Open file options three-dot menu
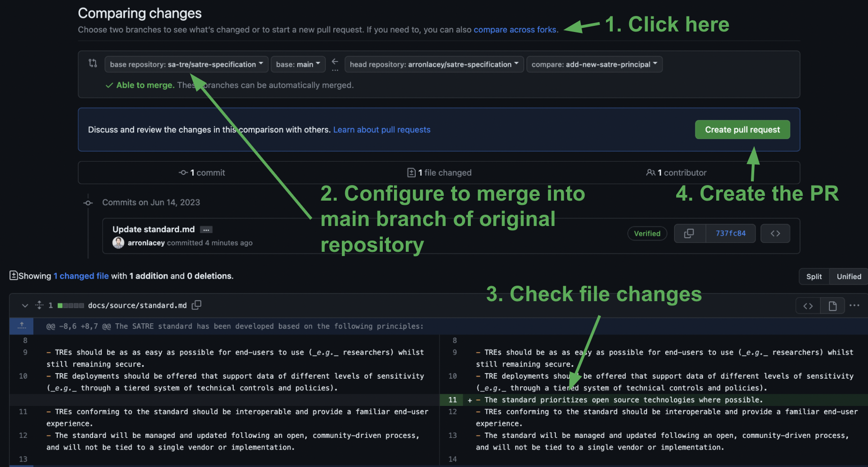The width and height of the screenshot is (868, 467). tap(854, 305)
